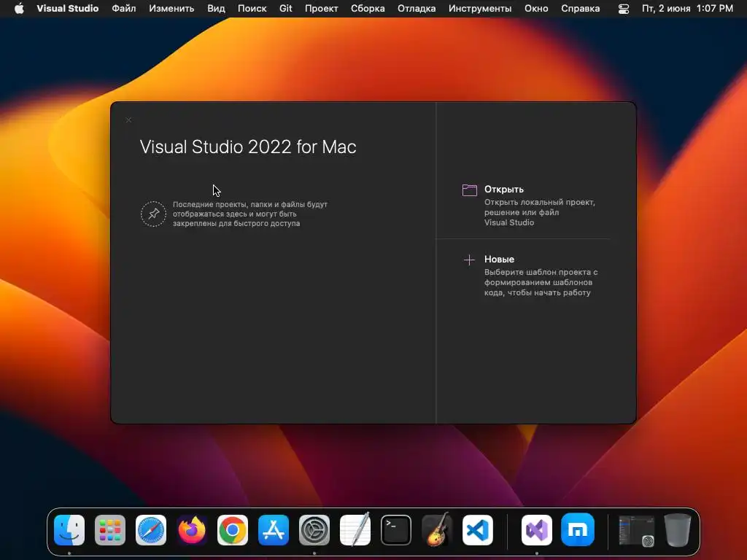Click the Новые button

tap(499, 259)
